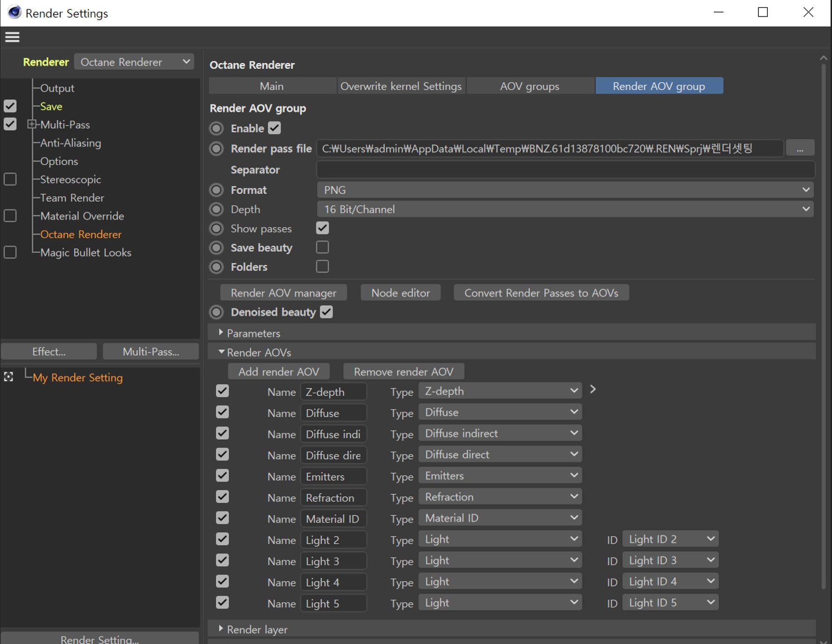
Task: Click the render setting icon beside My Render Setting
Action: [8, 377]
